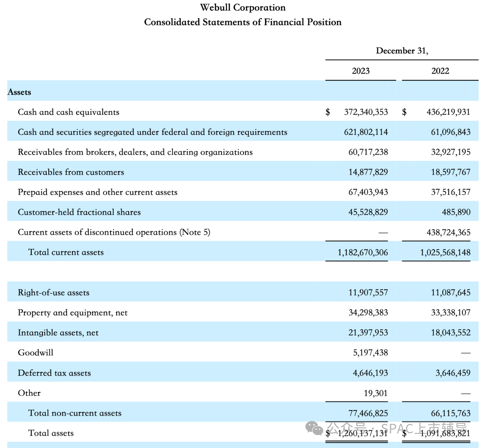The image size is (483, 448).
Task: Click the Goodwill row label
Action: [35, 353]
